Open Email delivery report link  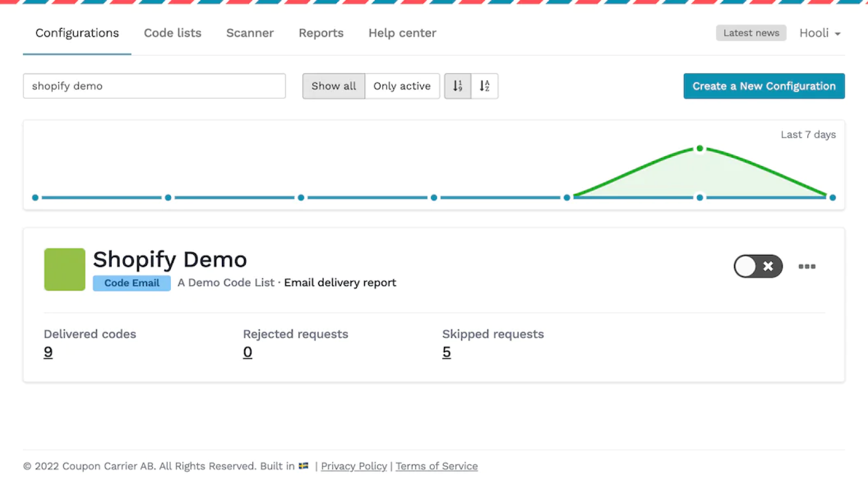[340, 282]
